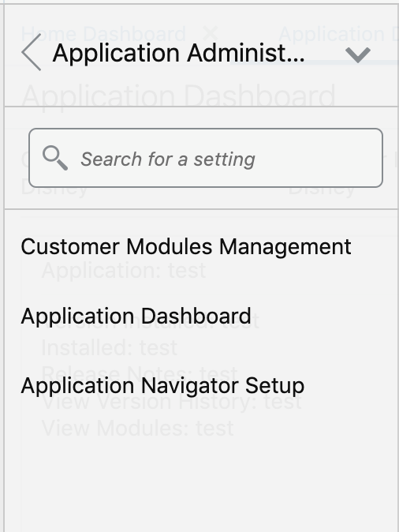Expand the Application Administ... dropdown chevron

358,55
